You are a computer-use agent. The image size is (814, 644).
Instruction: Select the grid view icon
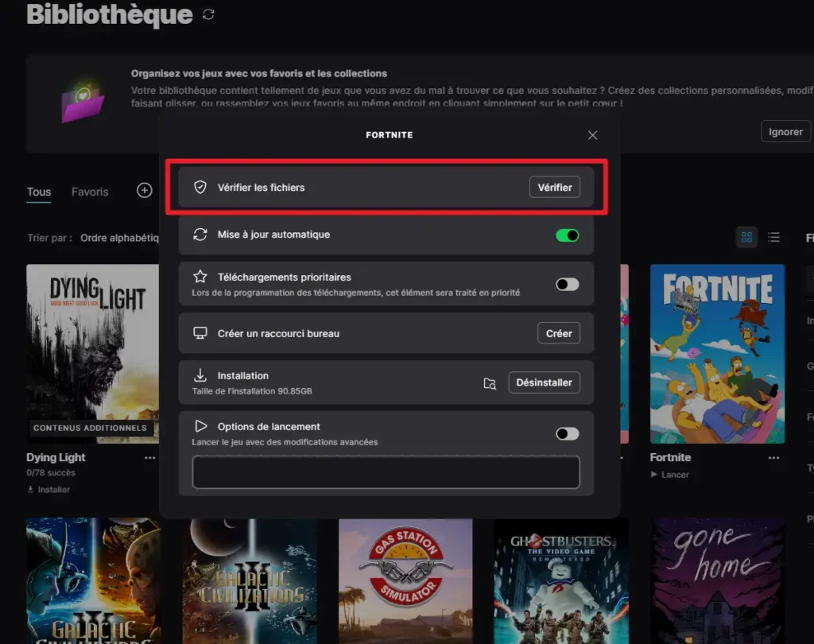point(746,236)
